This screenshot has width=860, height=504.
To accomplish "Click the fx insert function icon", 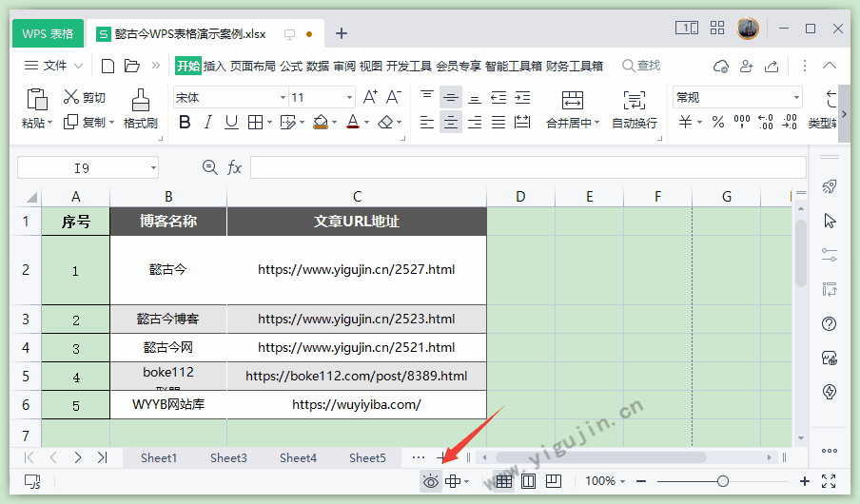I will pyautogui.click(x=234, y=167).
